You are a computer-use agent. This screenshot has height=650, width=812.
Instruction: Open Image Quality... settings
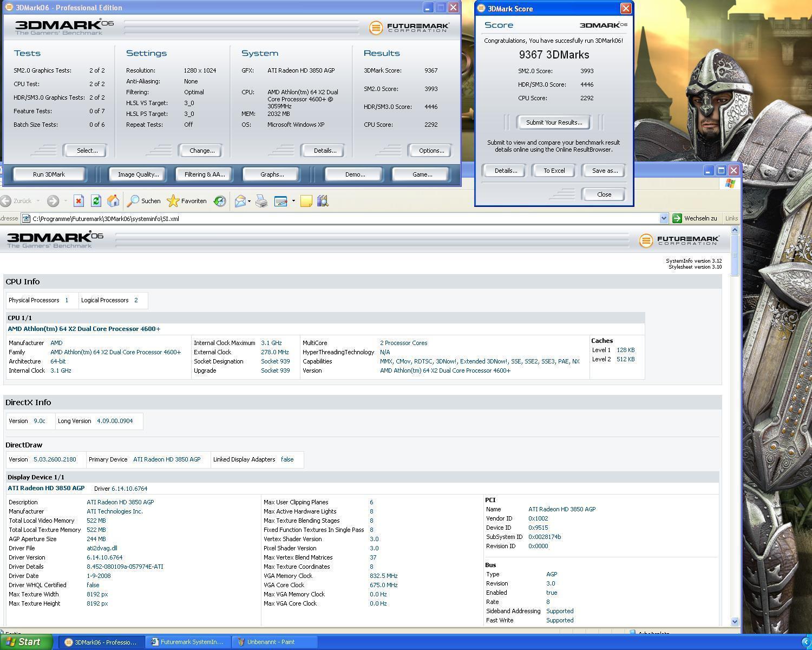tap(139, 174)
